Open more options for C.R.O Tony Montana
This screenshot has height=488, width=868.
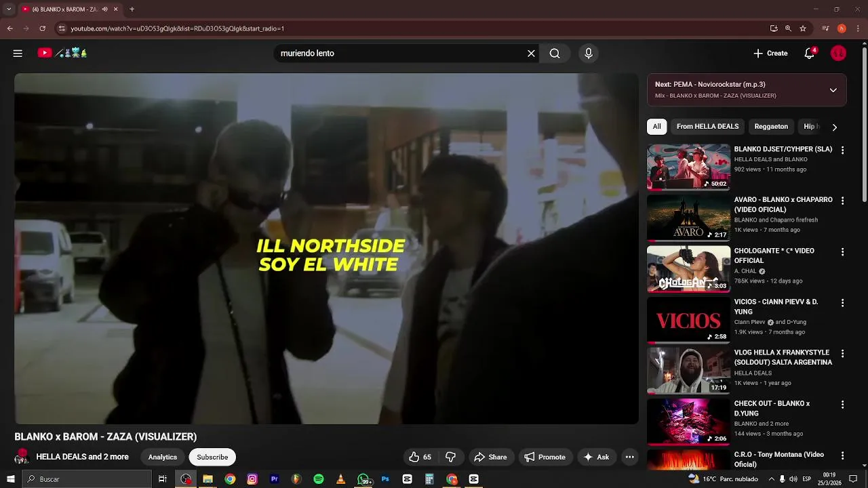(x=843, y=455)
